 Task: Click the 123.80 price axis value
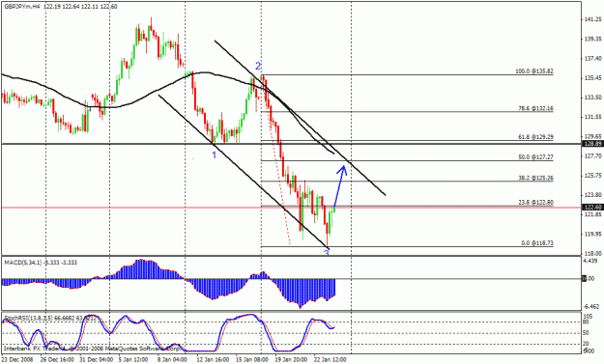click(593, 195)
